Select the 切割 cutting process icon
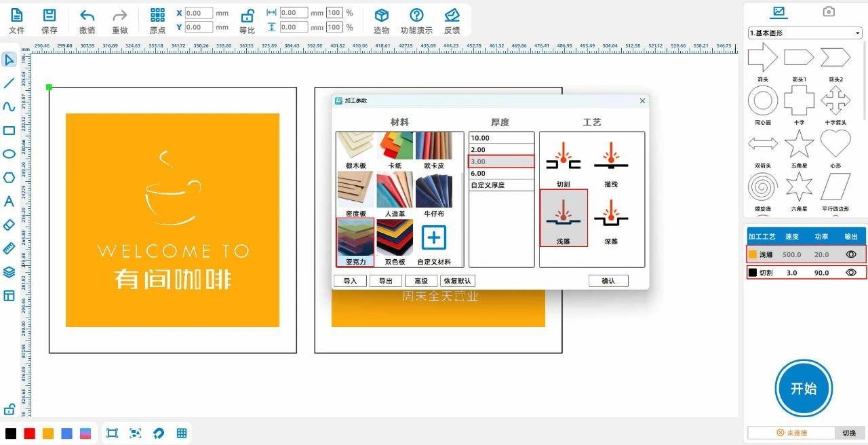 (563, 160)
